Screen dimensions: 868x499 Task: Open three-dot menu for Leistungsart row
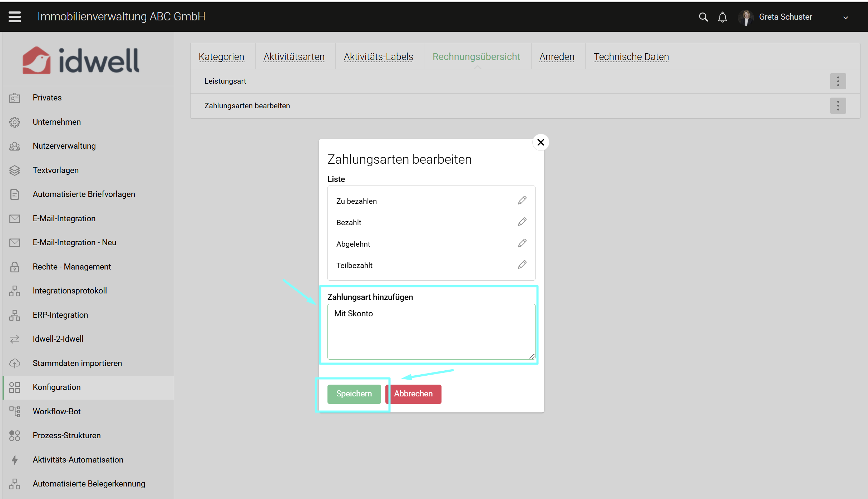838,81
